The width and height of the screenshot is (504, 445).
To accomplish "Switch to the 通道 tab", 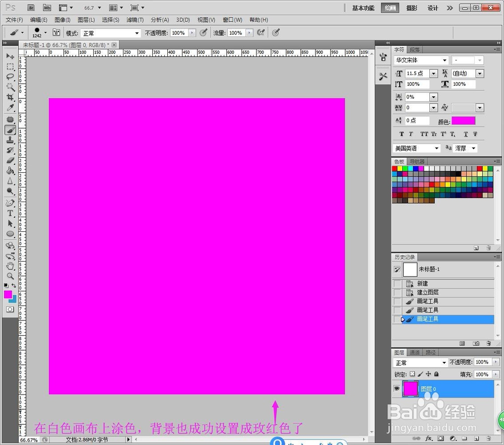I will click(x=415, y=352).
